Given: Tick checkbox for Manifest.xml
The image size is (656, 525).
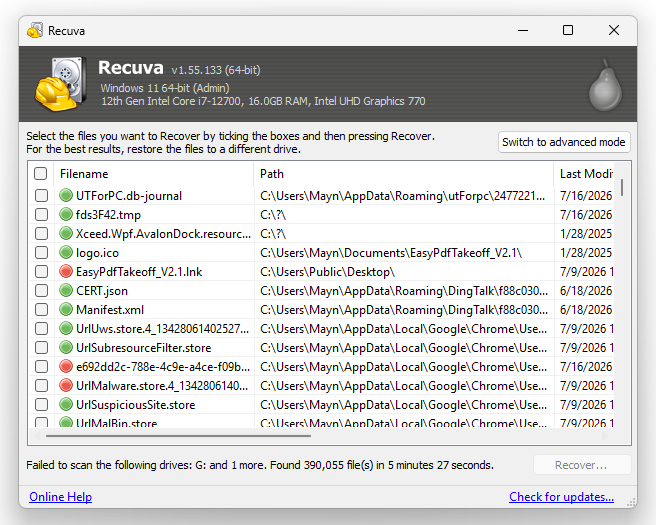Looking at the screenshot, I should [41, 310].
